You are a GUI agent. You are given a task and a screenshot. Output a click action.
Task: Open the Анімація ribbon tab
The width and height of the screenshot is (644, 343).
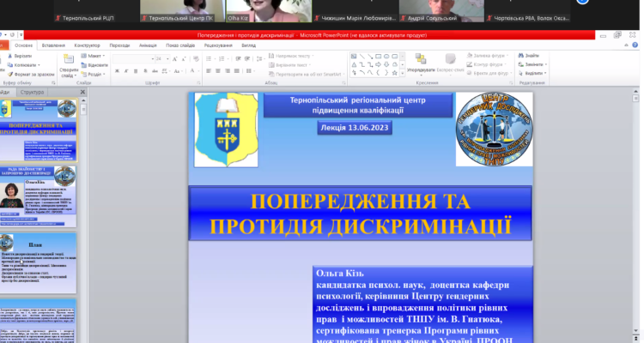coord(148,45)
